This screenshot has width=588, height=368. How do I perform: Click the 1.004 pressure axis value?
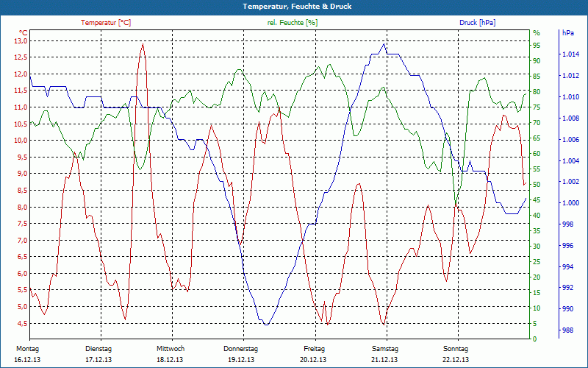click(x=571, y=160)
